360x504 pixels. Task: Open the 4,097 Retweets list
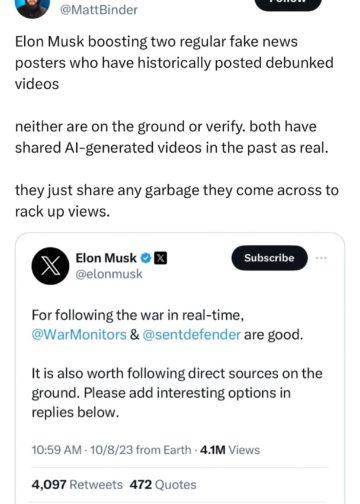(77, 484)
